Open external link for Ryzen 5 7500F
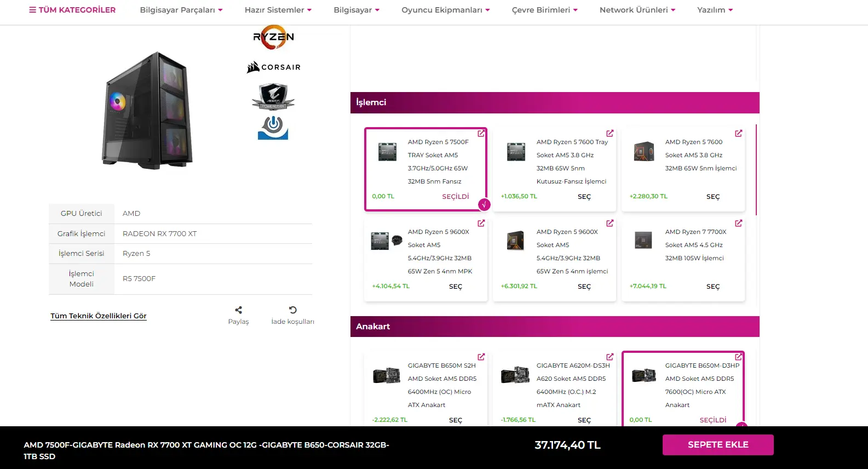 point(481,133)
